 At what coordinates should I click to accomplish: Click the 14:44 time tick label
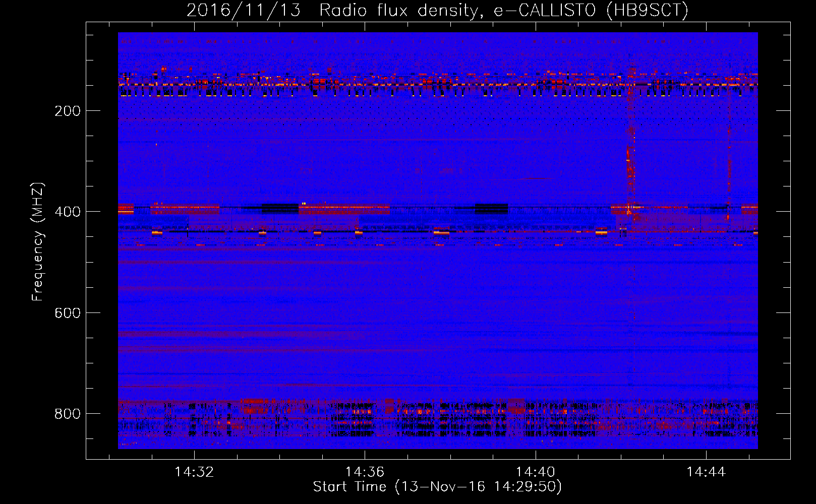706,472
